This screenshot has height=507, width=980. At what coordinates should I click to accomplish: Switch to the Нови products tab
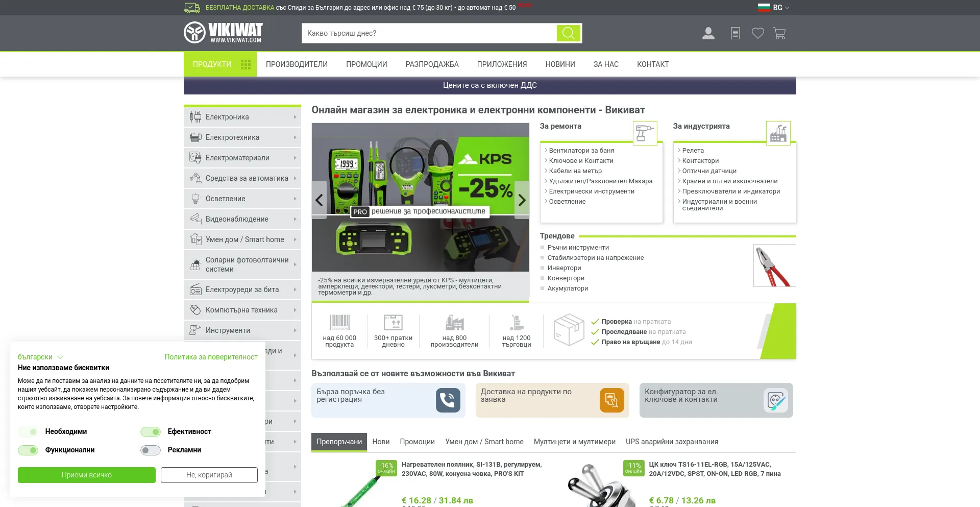[x=381, y=442]
